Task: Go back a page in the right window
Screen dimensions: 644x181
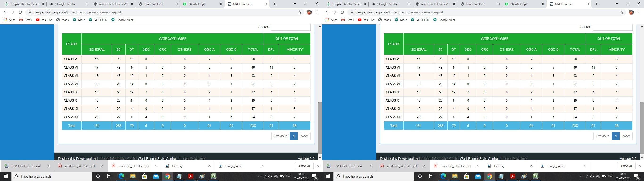Action: pos(327,12)
